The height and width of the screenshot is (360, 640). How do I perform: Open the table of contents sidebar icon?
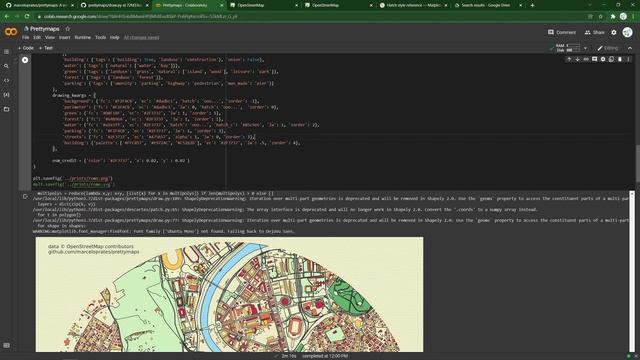point(6,52)
